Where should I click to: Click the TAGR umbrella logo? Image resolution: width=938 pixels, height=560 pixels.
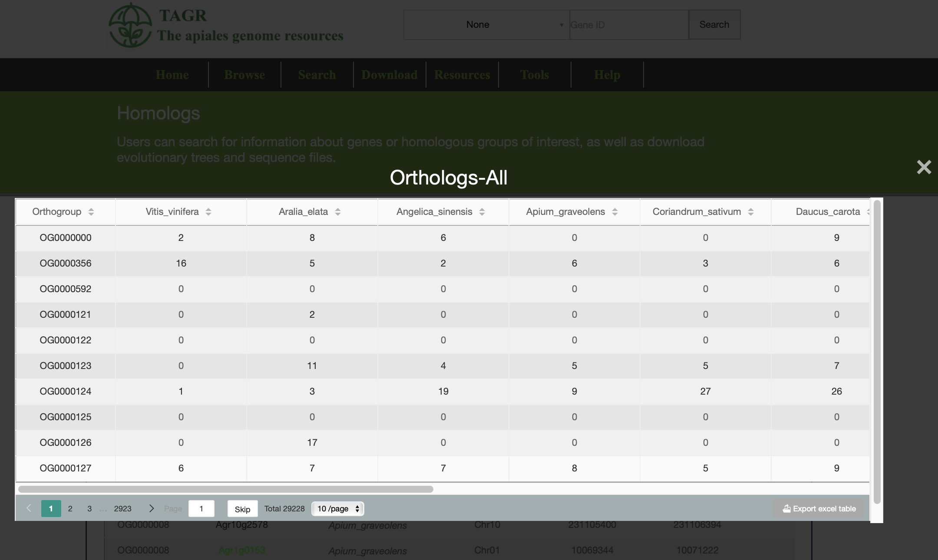[130, 25]
